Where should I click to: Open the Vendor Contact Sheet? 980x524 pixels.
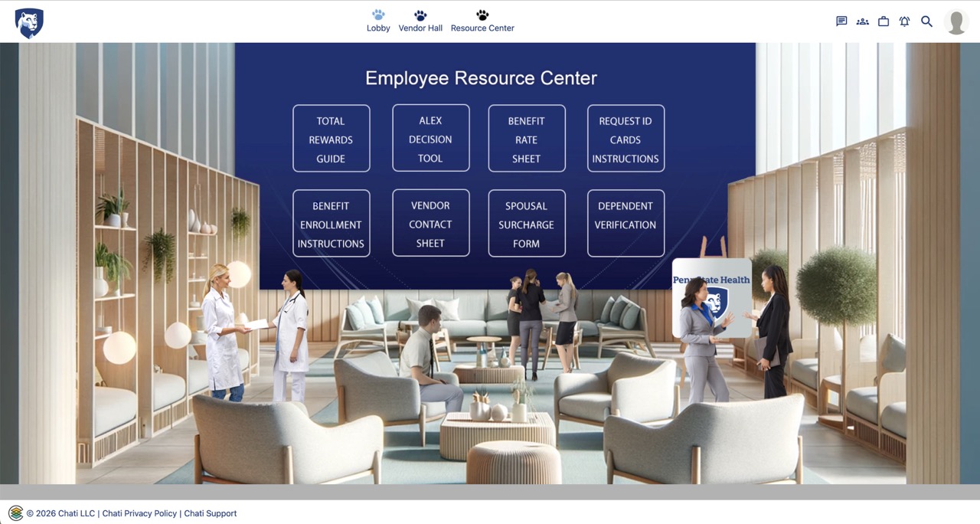click(430, 224)
